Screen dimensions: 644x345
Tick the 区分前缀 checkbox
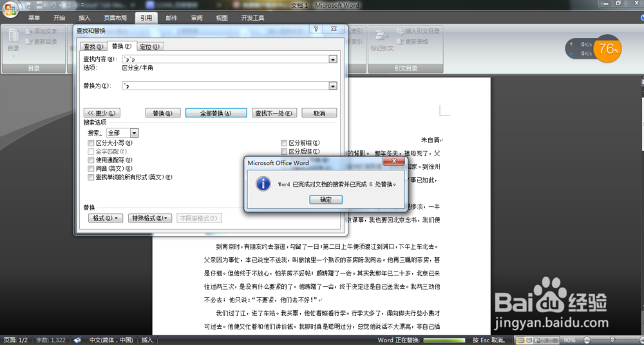pyautogui.click(x=284, y=143)
